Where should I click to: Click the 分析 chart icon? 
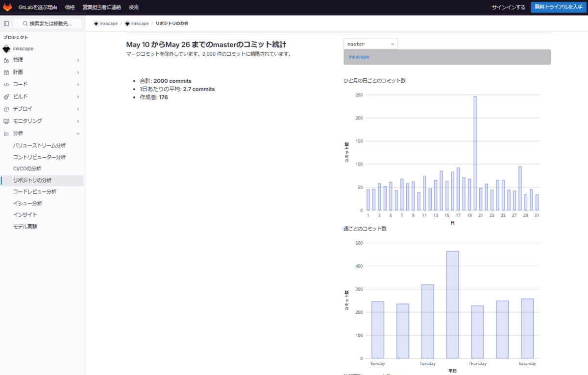pos(6,133)
